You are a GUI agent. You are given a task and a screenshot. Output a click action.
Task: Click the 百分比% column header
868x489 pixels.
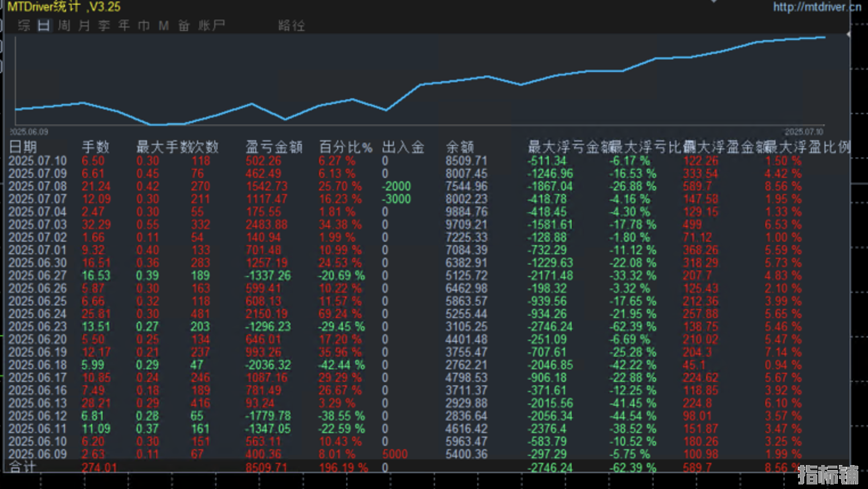[x=346, y=147]
